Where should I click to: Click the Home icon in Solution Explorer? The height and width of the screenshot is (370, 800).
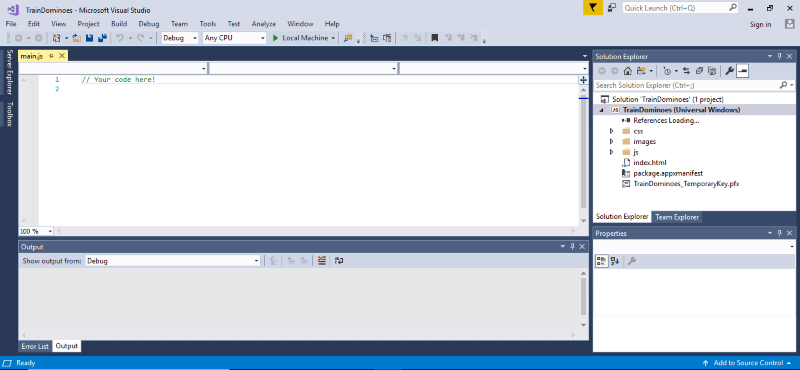629,71
